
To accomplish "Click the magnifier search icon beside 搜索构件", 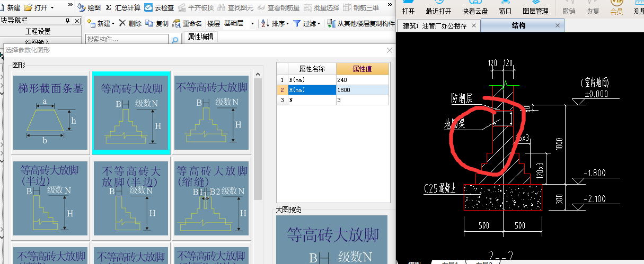I will click(x=175, y=40).
